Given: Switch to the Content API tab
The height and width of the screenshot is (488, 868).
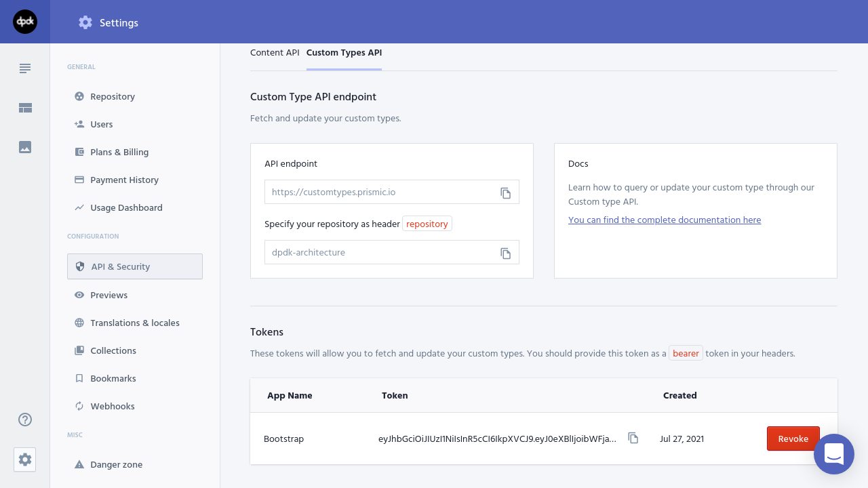Looking at the screenshot, I should (275, 52).
